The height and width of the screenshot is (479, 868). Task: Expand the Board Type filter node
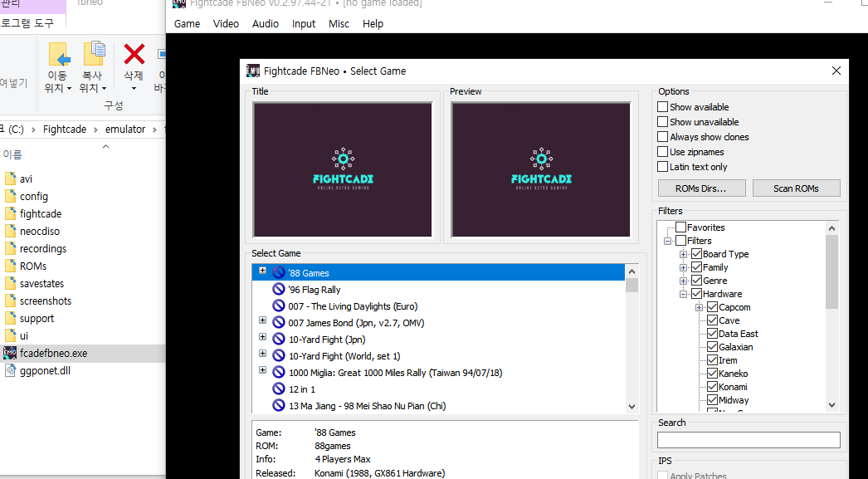point(684,254)
